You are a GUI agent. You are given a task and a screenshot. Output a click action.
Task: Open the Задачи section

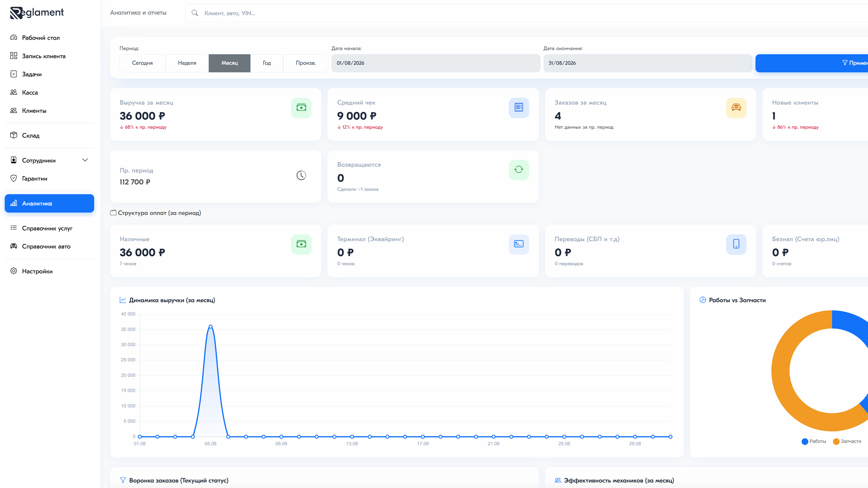point(49,74)
